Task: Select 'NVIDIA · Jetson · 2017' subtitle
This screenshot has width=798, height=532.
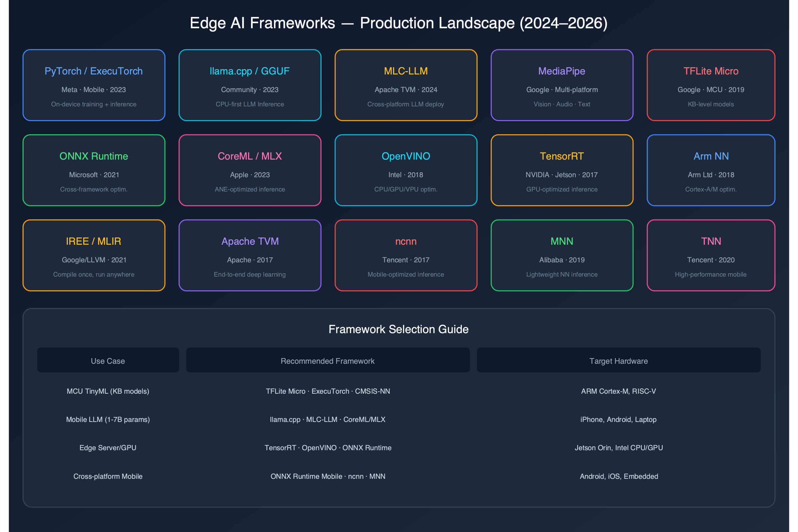Action: point(562,175)
